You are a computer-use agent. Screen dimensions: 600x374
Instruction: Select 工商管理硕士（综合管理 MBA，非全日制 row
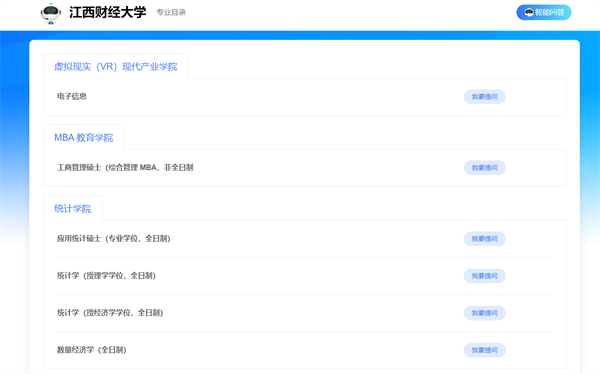[304, 168]
